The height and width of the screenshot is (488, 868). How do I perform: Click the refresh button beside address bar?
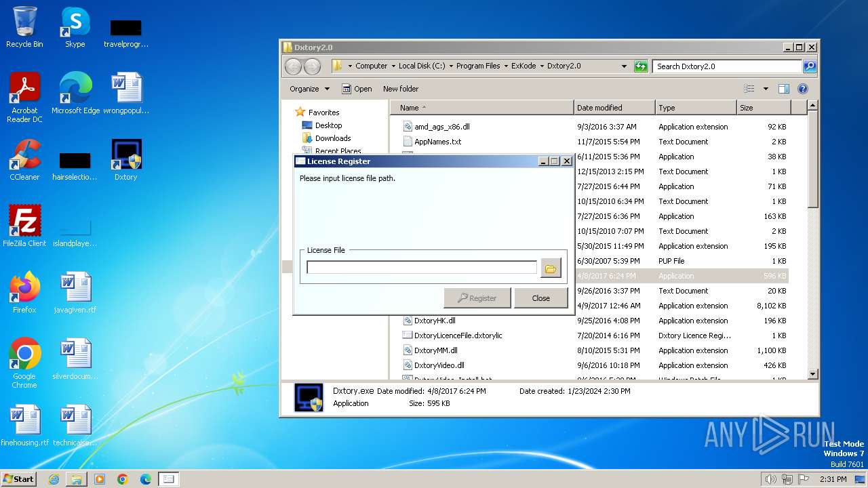tap(641, 66)
